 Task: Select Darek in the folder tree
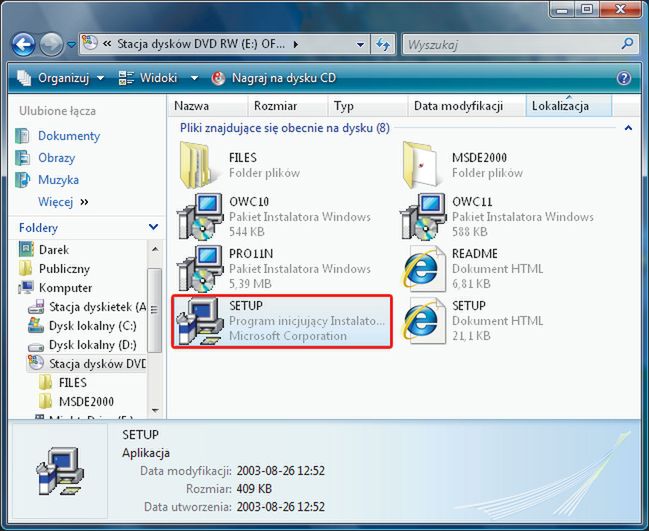[54, 250]
